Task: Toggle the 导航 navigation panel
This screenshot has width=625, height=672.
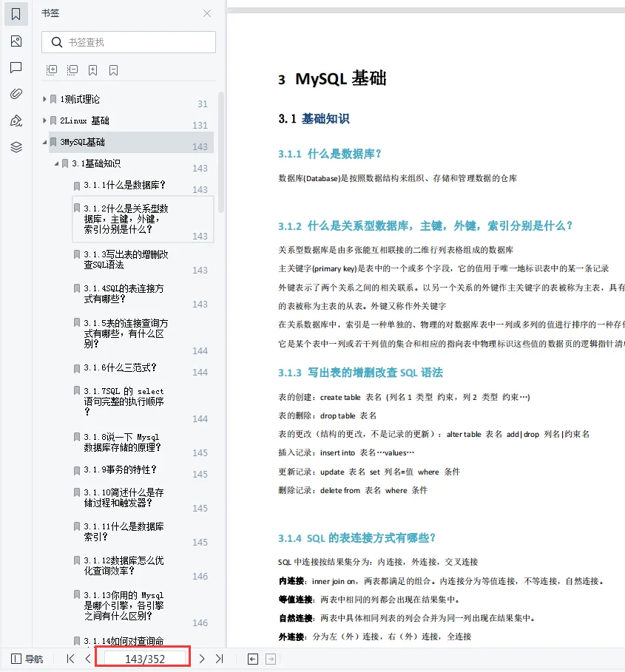Action: coord(27,658)
